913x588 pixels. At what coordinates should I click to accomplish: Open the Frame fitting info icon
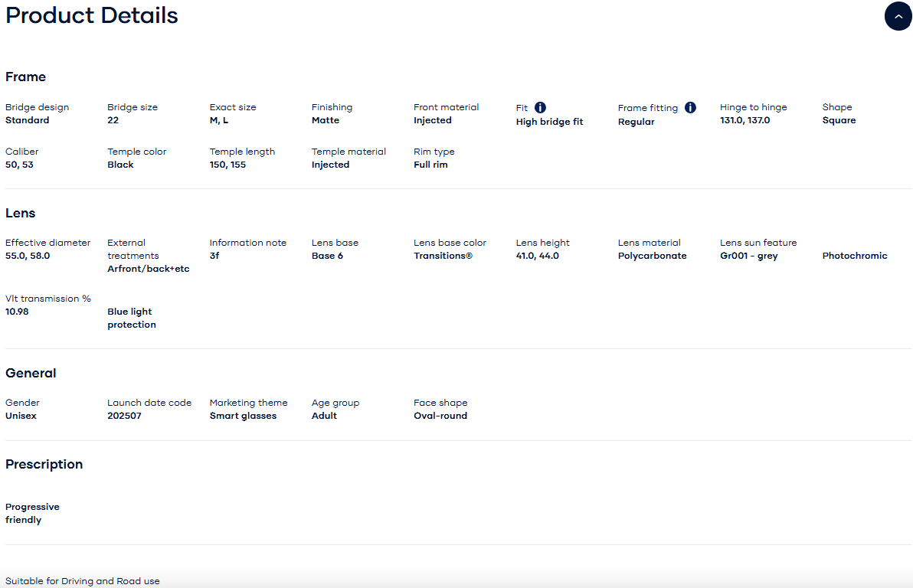pos(690,108)
